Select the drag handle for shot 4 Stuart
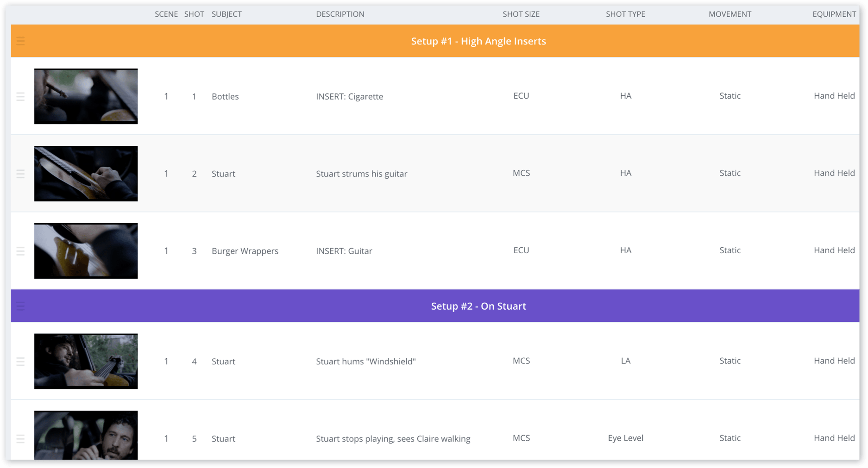 click(20, 362)
